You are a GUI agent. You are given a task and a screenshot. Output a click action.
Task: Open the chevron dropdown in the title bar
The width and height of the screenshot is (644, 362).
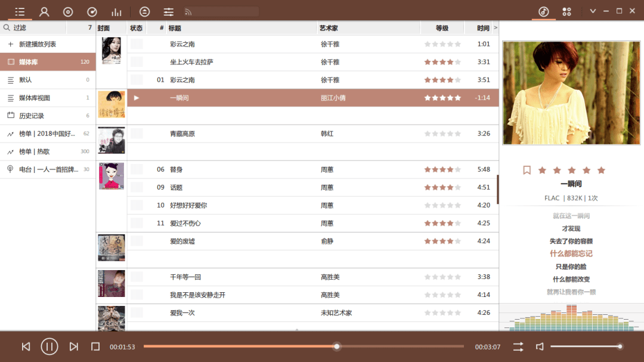coord(592,11)
